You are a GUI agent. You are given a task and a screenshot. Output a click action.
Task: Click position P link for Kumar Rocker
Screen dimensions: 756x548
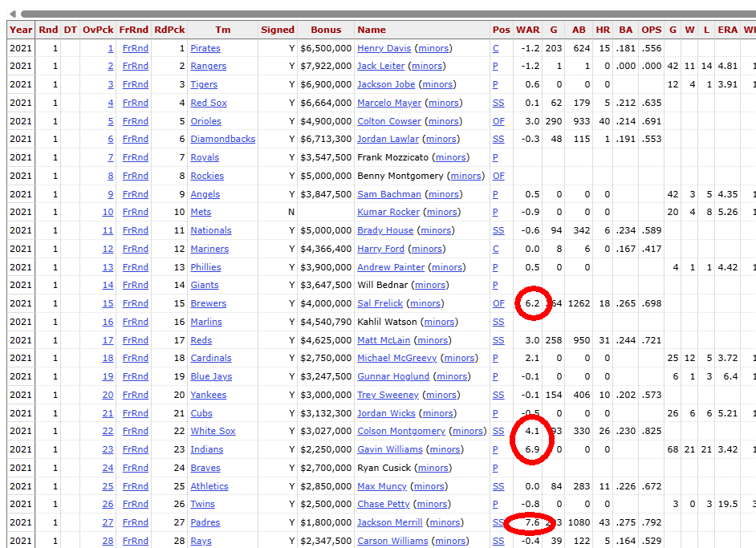coord(495,212)
